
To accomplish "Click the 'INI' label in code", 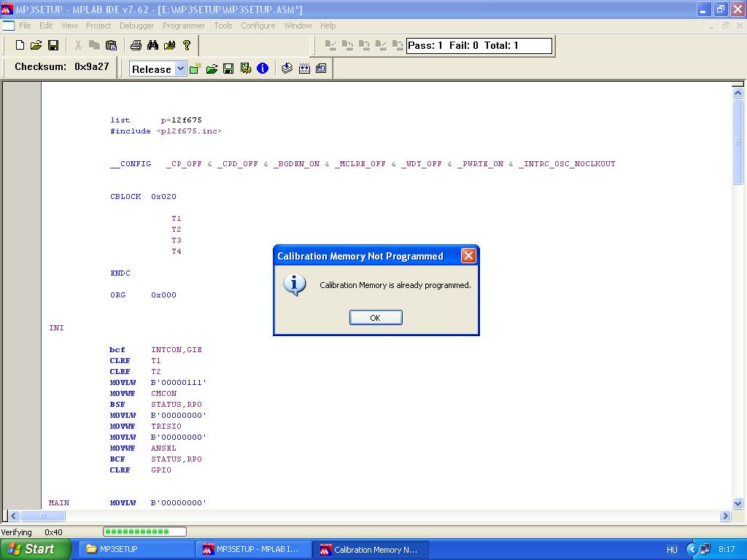I will [56, 327].
